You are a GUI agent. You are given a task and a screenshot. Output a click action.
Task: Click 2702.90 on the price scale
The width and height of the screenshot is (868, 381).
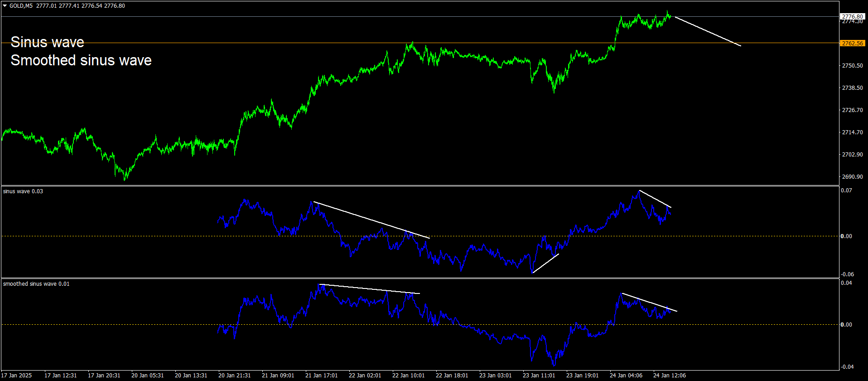coord(852,155)
